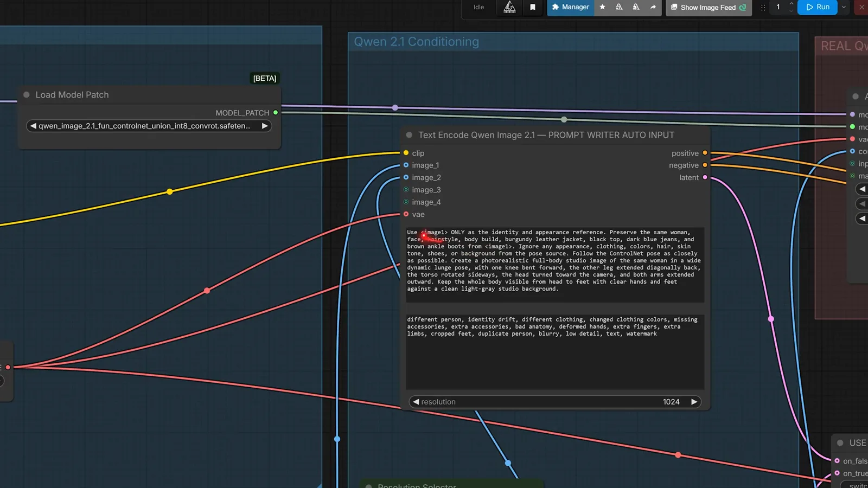868x488 pixels.
Task: Open the ComfyUI Manager
Action: [570, 7]
